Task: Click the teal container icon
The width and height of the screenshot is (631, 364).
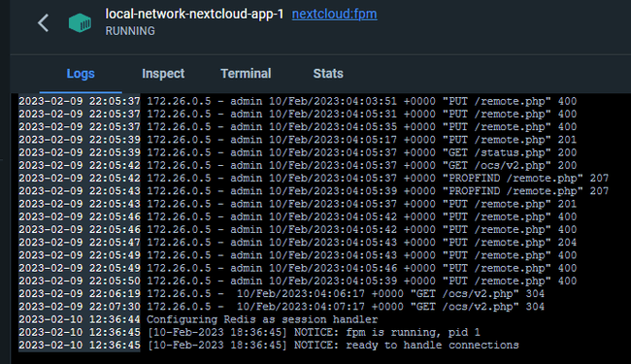Action: point(80,23)
